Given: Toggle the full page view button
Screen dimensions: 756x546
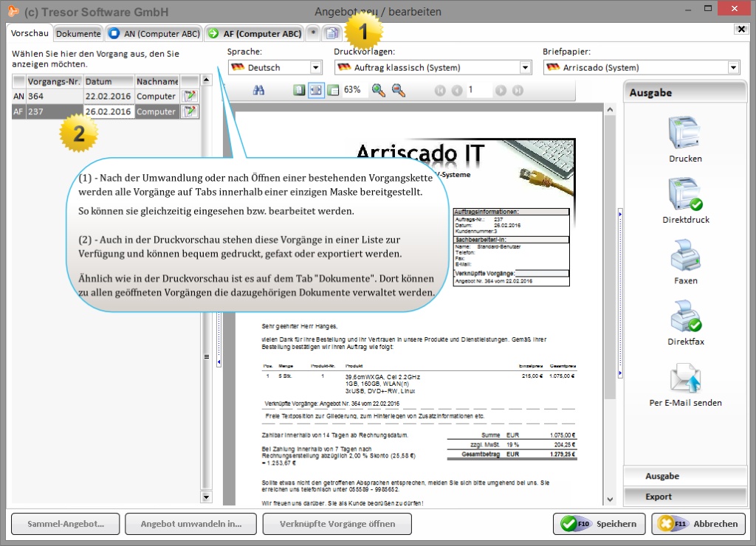Looking at the screenshot, I should click(299, 90).
